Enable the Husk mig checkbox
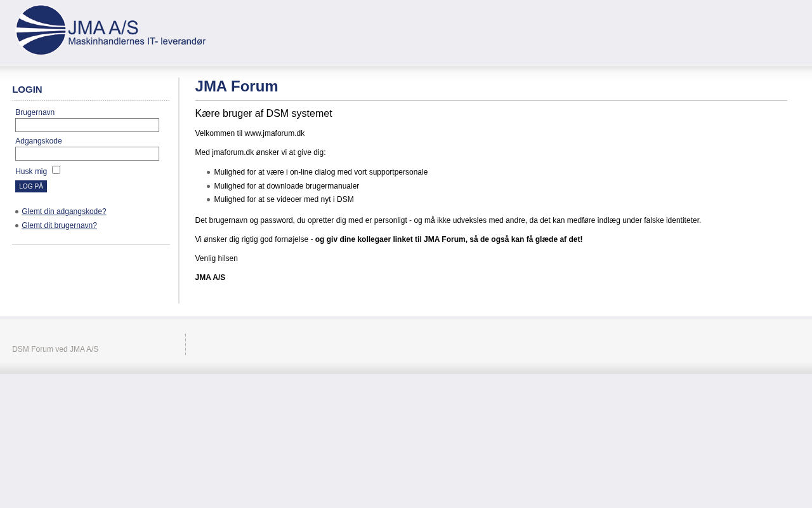 click(x=56, y=170)
